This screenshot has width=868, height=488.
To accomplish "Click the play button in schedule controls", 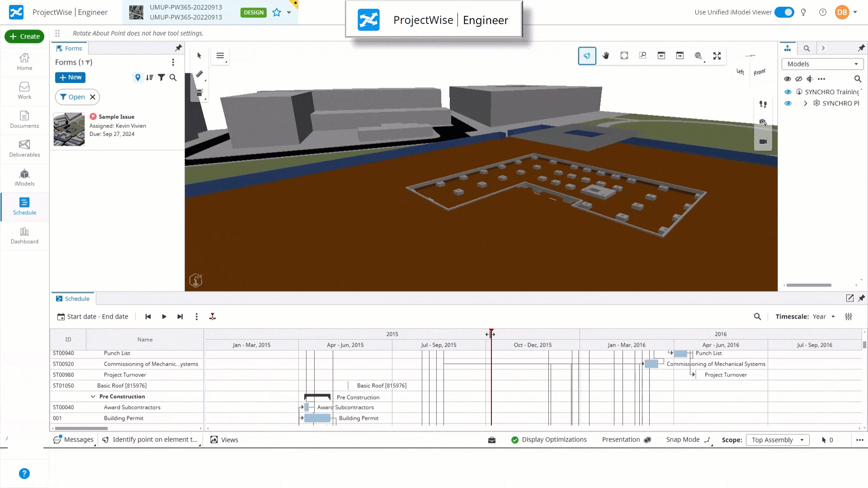I will coord(164,316).
